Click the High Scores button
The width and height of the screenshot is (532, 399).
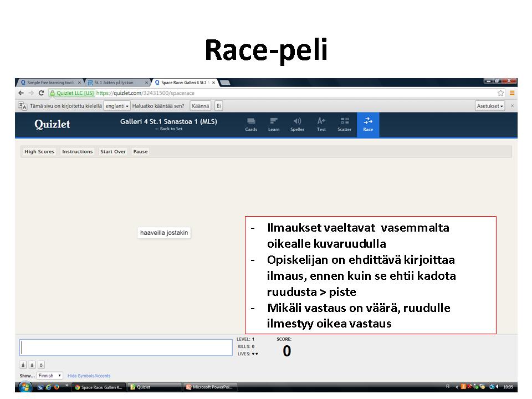click(39, 152)
